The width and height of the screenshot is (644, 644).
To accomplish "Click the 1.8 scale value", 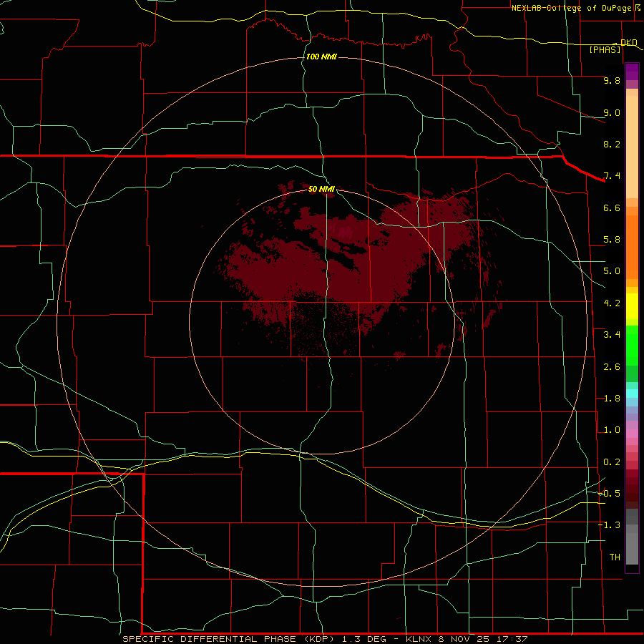I will (612, 399).
